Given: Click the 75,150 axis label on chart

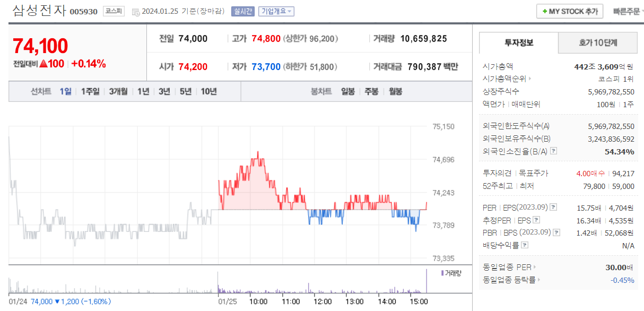Looking at the screenshot, I should click(444, 126).
